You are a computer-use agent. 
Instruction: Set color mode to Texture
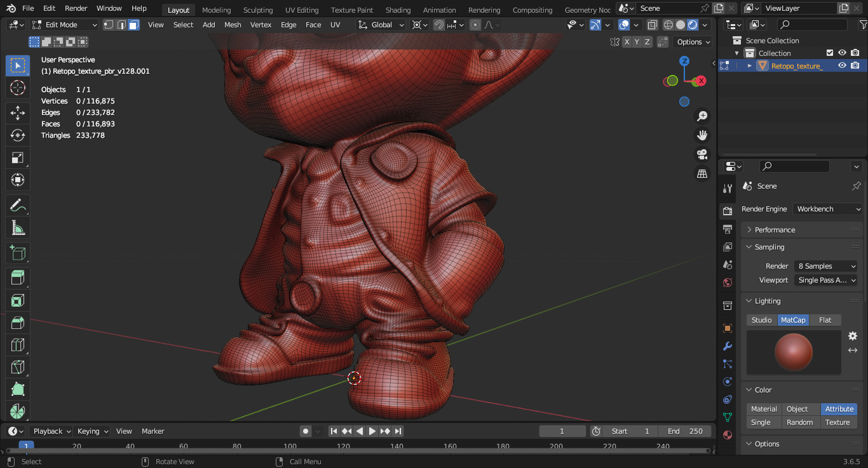837,422
